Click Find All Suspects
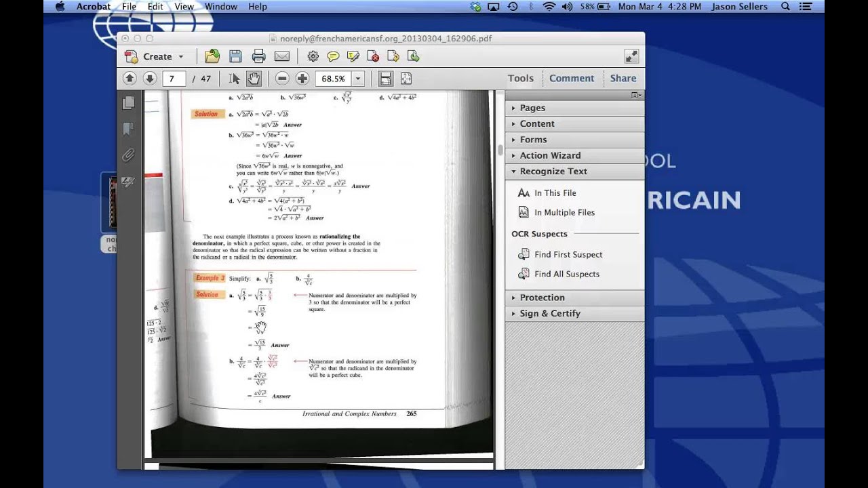 point(559,274)
